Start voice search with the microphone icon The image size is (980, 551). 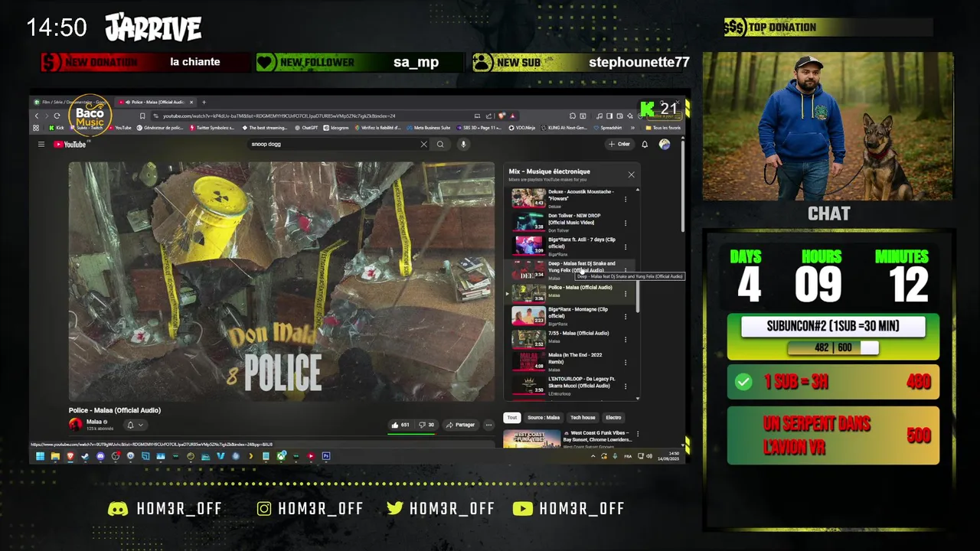pos(463,144)
